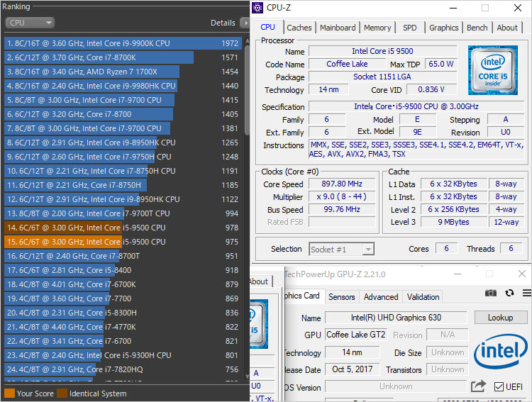This screenshot has width=532, height=402.
Task: Click the Intel Core i5 inside logo
Action: click(x=493, y=70)
